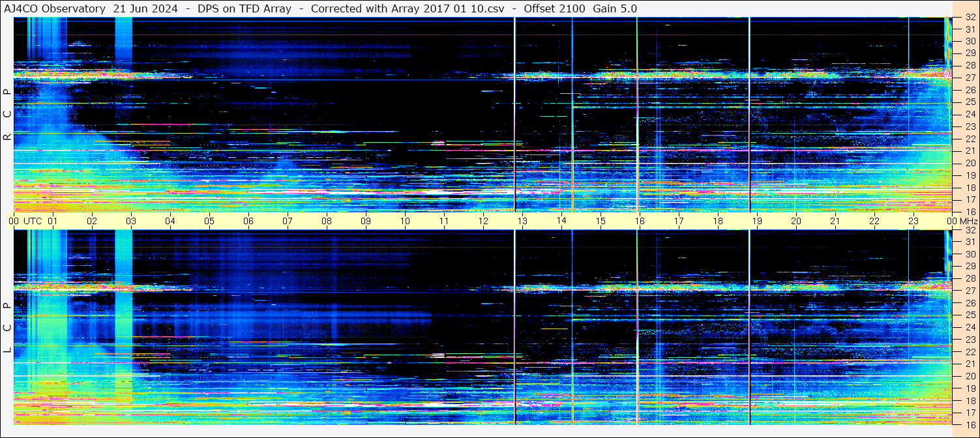This screenshot has width=980, height=438.
Task: Click the 13 hour mark on time axis
Action: [x=522, y=221]
